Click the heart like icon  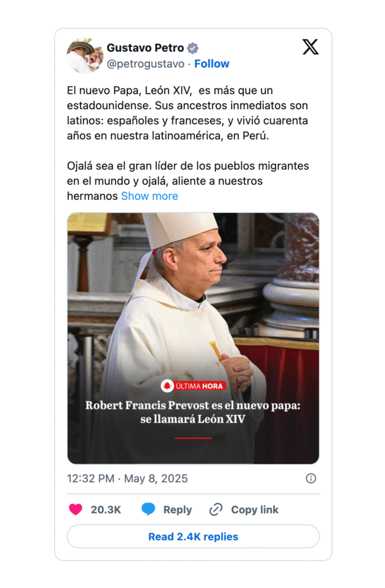tap(75, 509)
